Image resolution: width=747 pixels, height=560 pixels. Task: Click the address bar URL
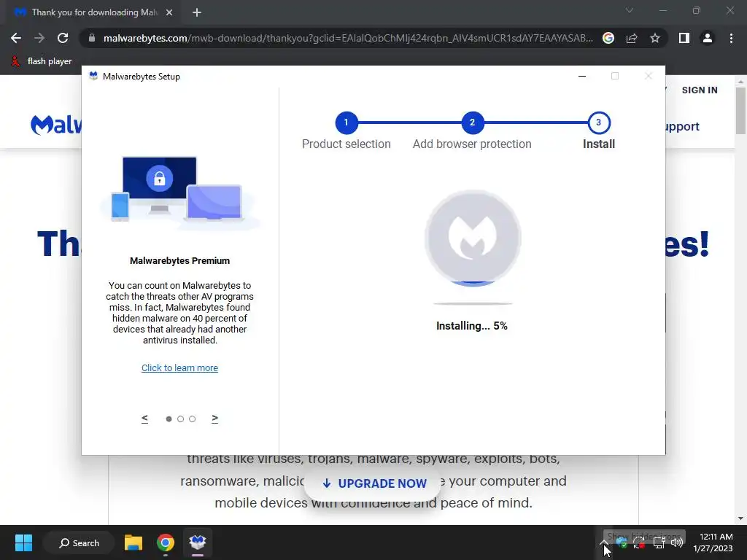pyautogui.click(x=348, y=38)
